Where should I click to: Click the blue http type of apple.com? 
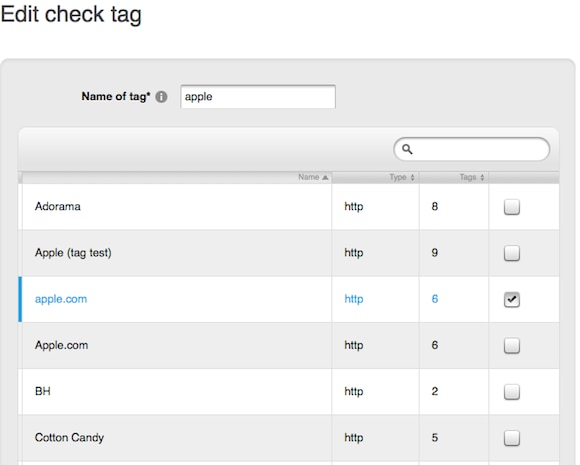pyautogui.click(x=354, y=299)
